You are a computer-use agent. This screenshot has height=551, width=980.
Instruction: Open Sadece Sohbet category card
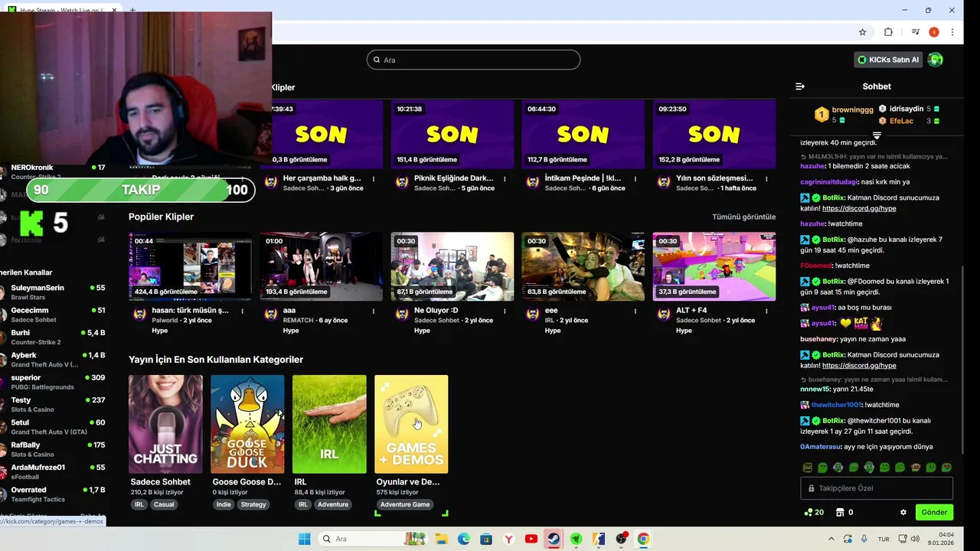[165, 424]
